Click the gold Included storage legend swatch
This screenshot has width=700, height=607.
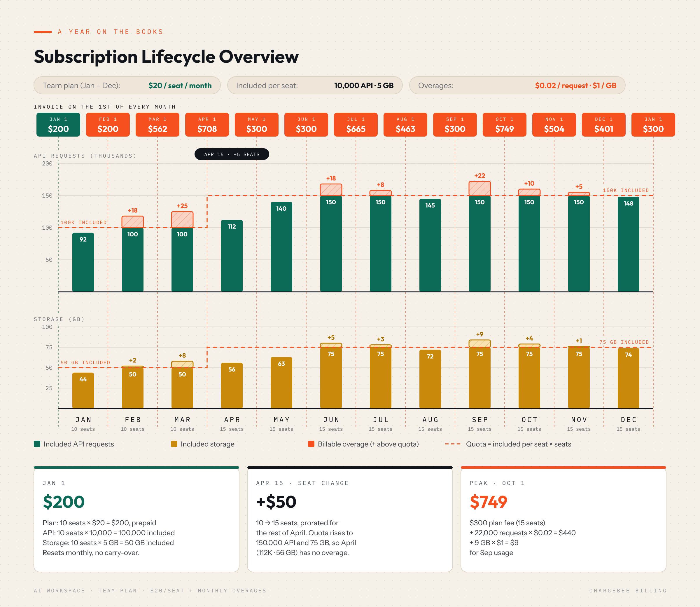click(174, 444)
